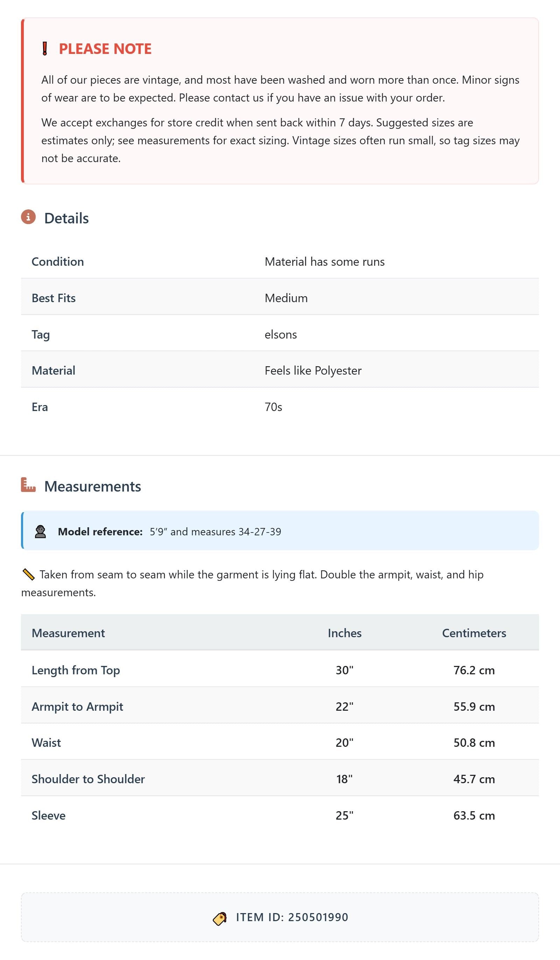Click the ITEM ID 250501990 text

[x=292, y=917]
